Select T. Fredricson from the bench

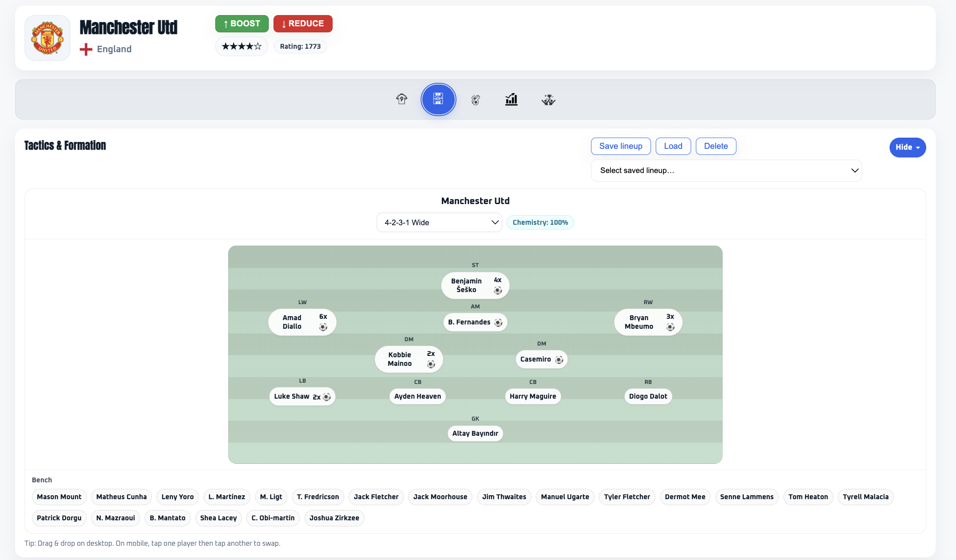tap(318, 497)
